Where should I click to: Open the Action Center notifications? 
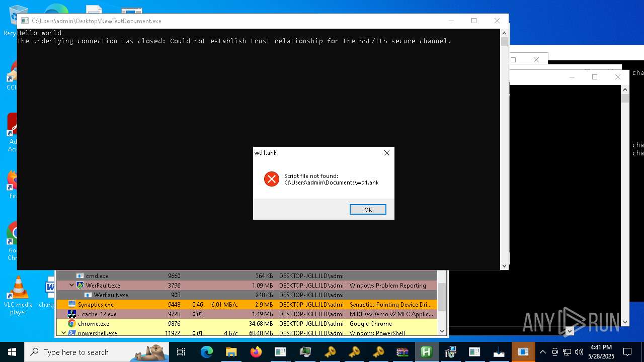pyautogui.click(x=627, y=352)
